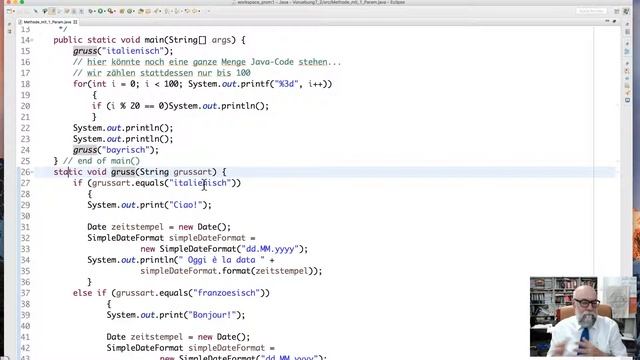This screenshot has width=640, height=360.
Task: Click the Previous Annotation arrow icon
Action: click(x=176, y=11)
